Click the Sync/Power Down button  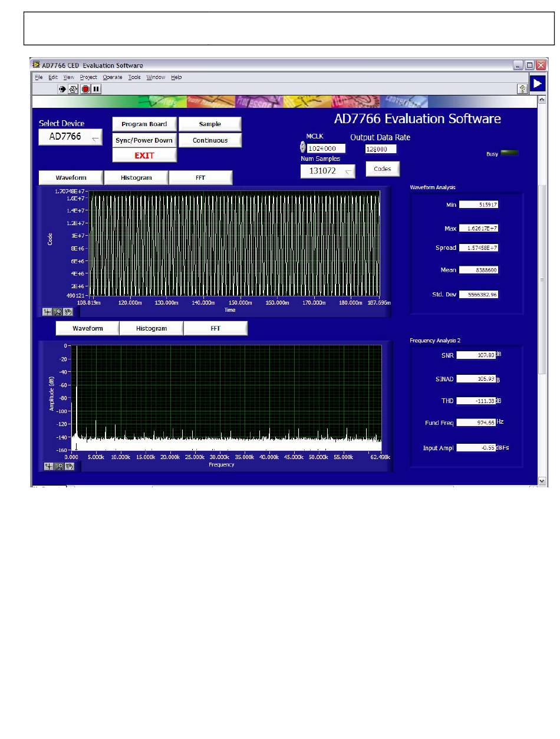(144, 140)
